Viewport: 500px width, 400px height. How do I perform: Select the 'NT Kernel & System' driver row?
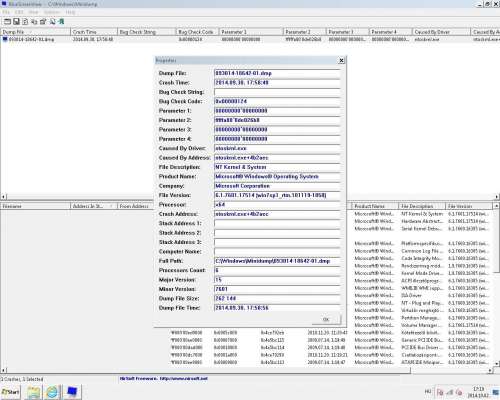(422, 214)
